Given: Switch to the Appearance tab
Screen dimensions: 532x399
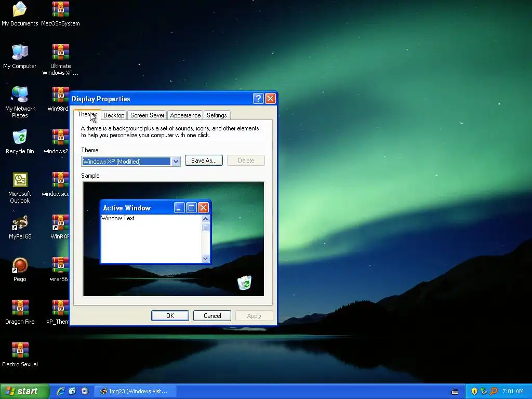Looking at the screenshot, I should pyautogui.click(x=185, y=115).
